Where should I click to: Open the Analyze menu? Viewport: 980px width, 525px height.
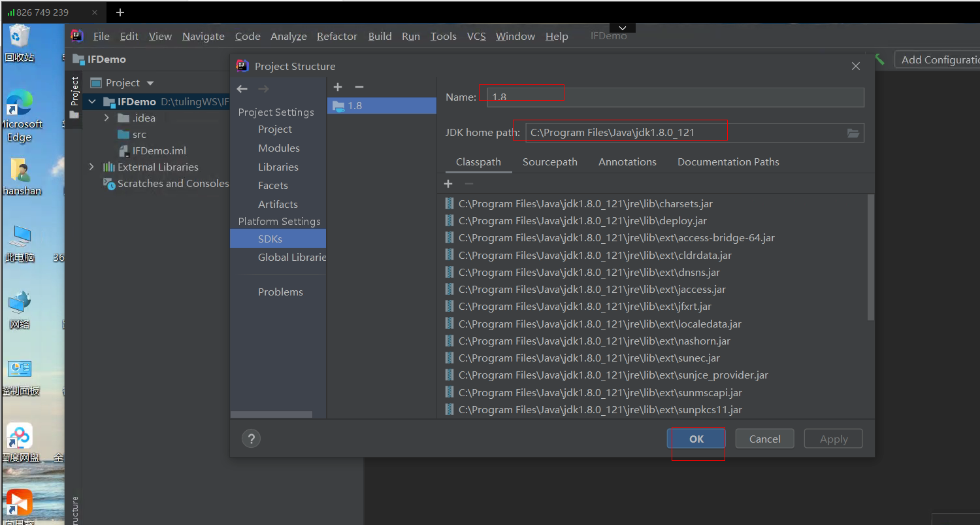point(289,37)
